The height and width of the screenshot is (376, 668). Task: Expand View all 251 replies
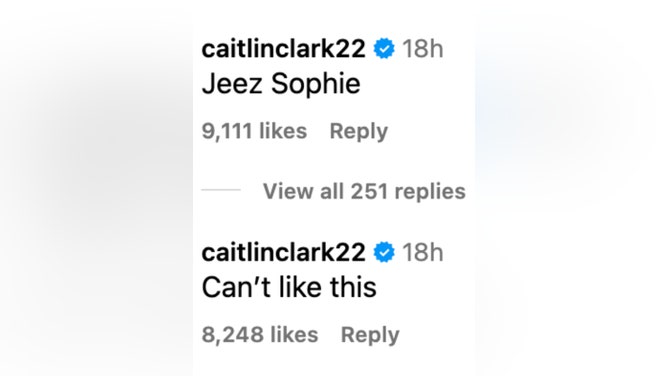pyautogui.click(x=364, y=191)
